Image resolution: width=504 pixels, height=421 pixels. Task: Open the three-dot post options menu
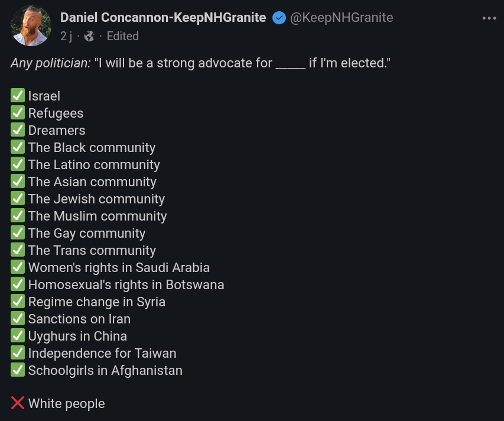point(489,18)
